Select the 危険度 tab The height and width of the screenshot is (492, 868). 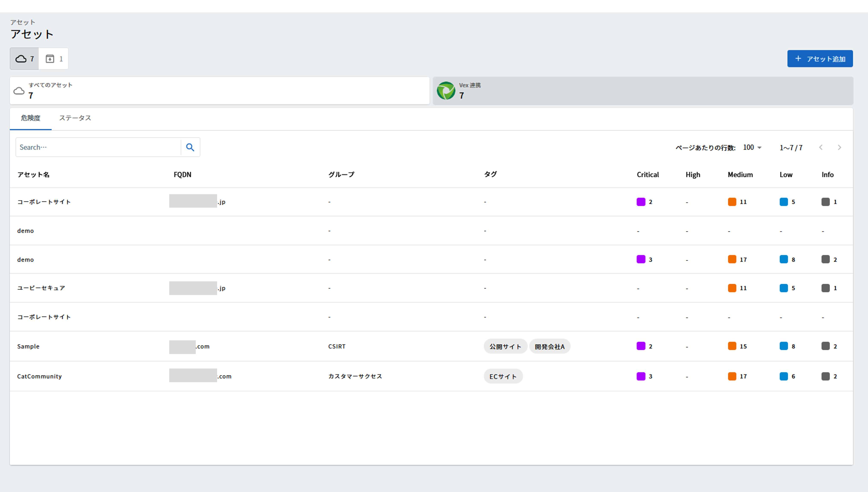click(x=30, y=118)
